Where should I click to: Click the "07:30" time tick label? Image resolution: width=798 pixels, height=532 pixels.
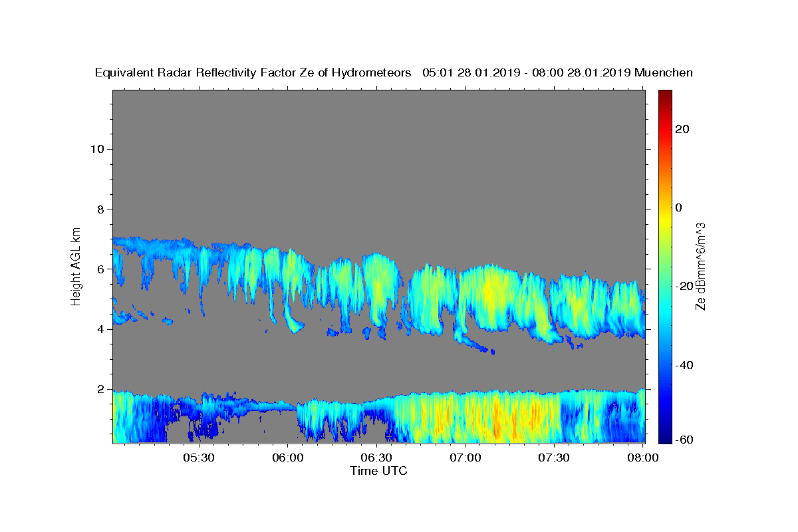pos(555,458)
